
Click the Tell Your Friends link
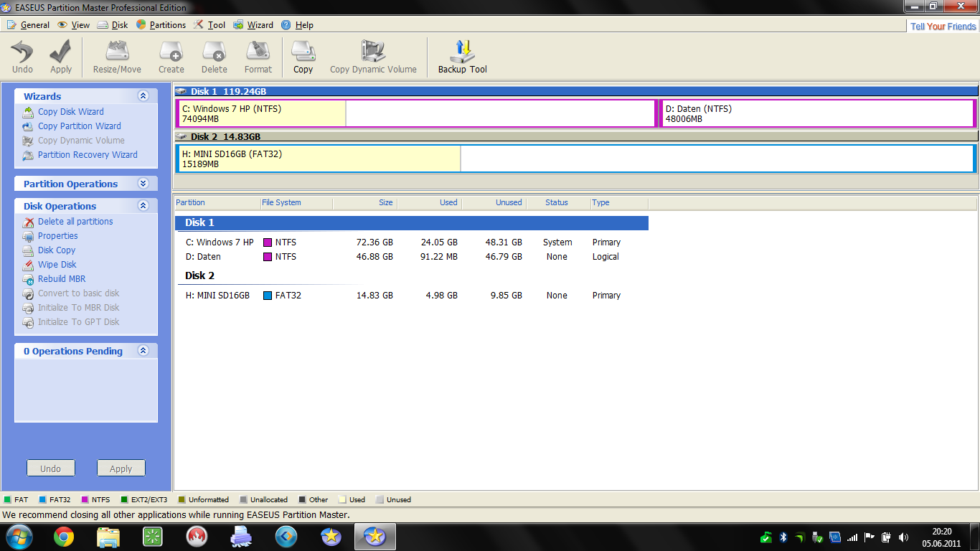pyautogui.click(x=943, y=27)
